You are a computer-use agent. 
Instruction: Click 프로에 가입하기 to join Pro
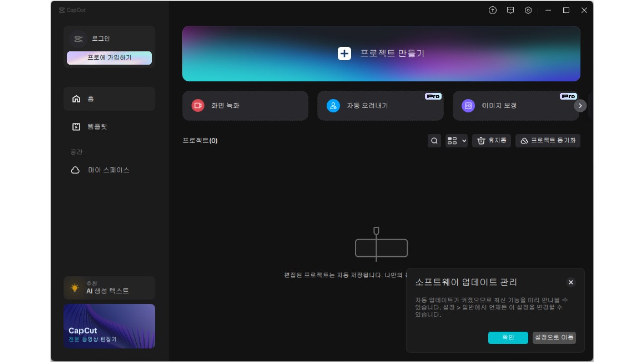coord(109,58)
